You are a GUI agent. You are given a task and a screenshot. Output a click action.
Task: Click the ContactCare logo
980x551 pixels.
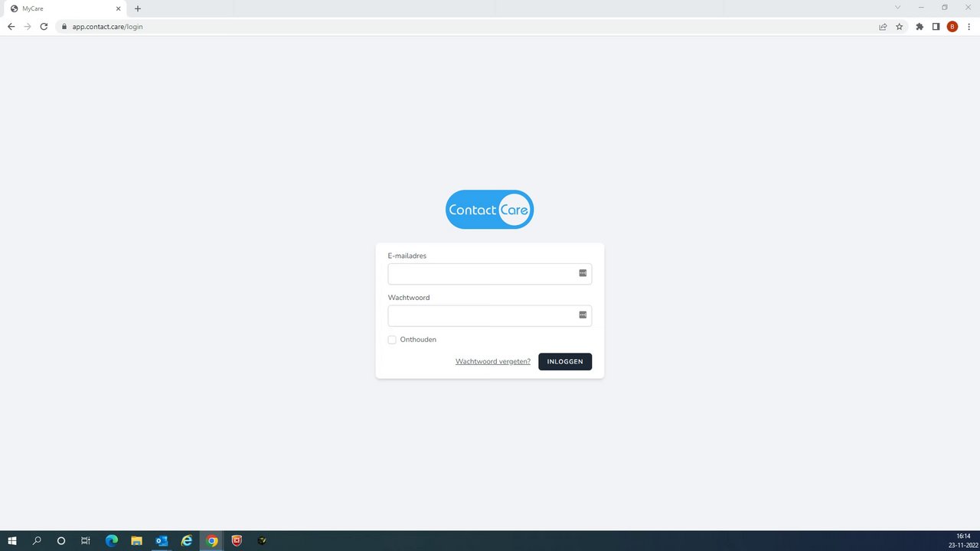point(489,210)
